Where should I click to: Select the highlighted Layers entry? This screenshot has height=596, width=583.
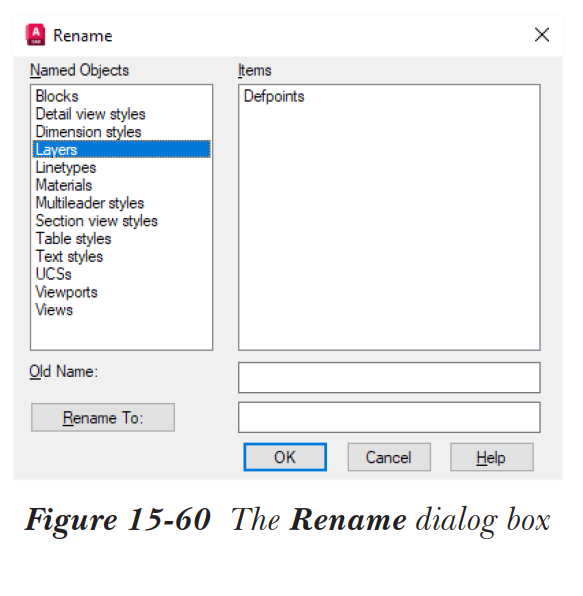coord(122,149)
